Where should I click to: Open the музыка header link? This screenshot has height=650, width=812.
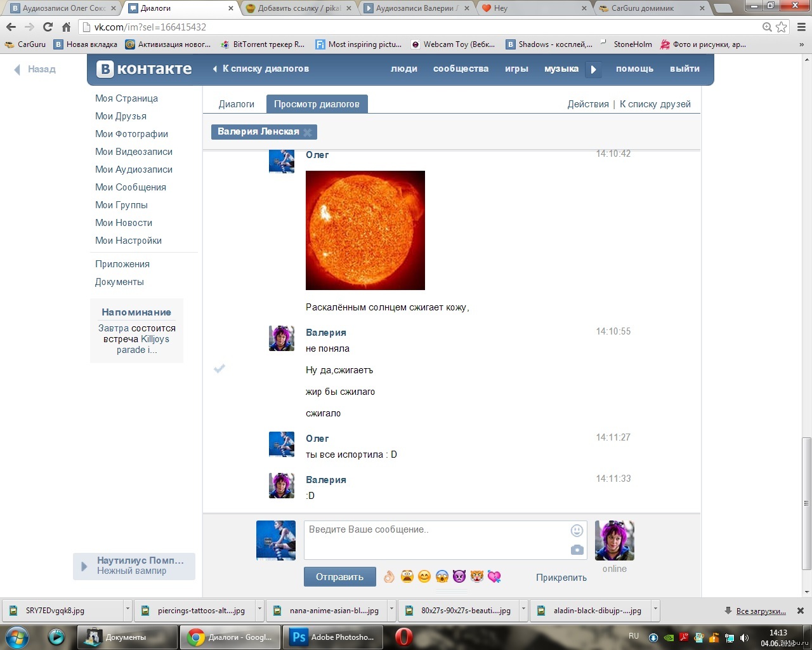561,69
